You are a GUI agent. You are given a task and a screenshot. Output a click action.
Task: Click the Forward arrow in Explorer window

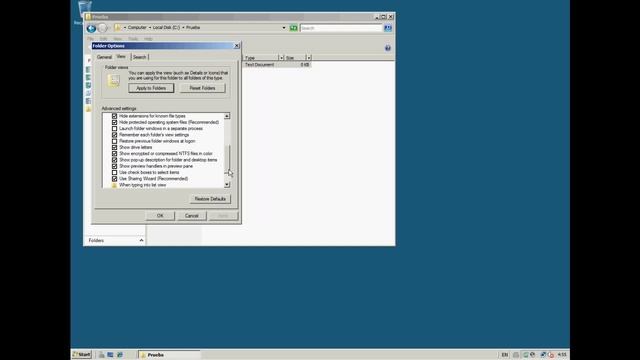(x=102, y=28)
